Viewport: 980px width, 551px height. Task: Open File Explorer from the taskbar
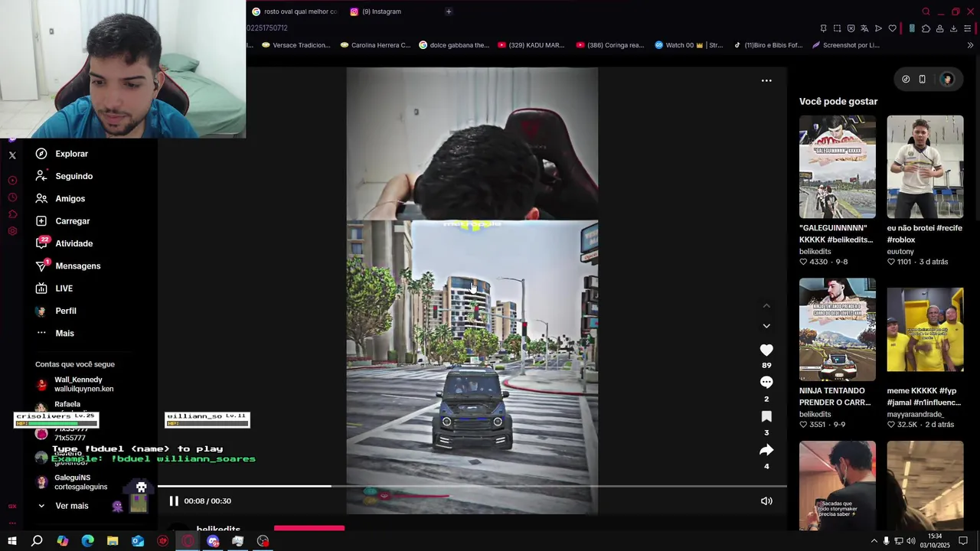(113, 541)
